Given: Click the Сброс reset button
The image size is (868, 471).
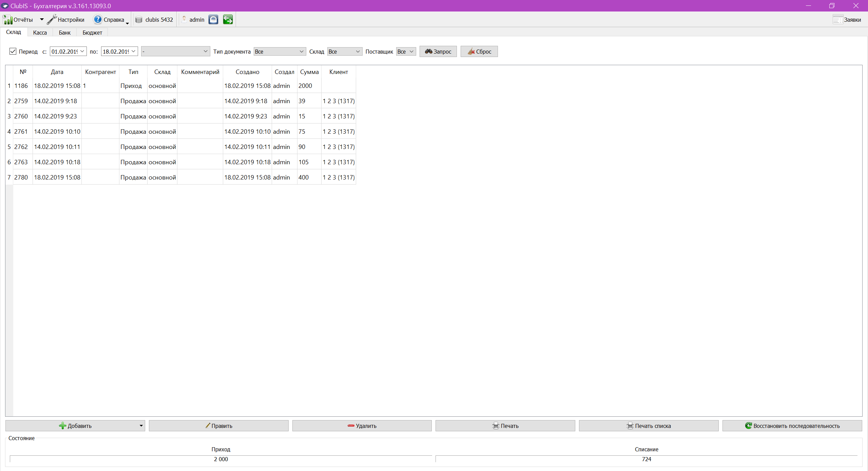Looking at the screenshot, I should [479, 51].
